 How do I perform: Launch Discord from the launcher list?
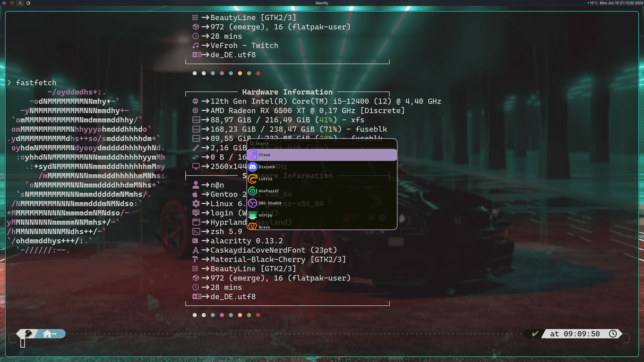click(322, 167)
